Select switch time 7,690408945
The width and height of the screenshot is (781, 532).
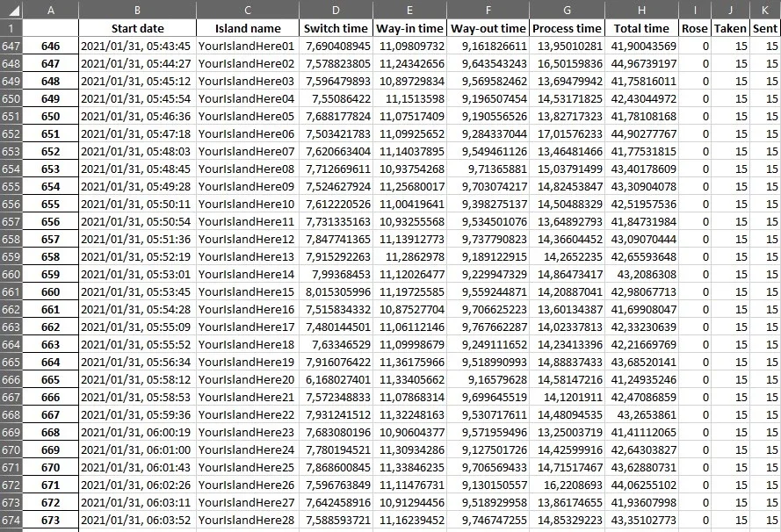pyautogui.click(x=336, y=47)
